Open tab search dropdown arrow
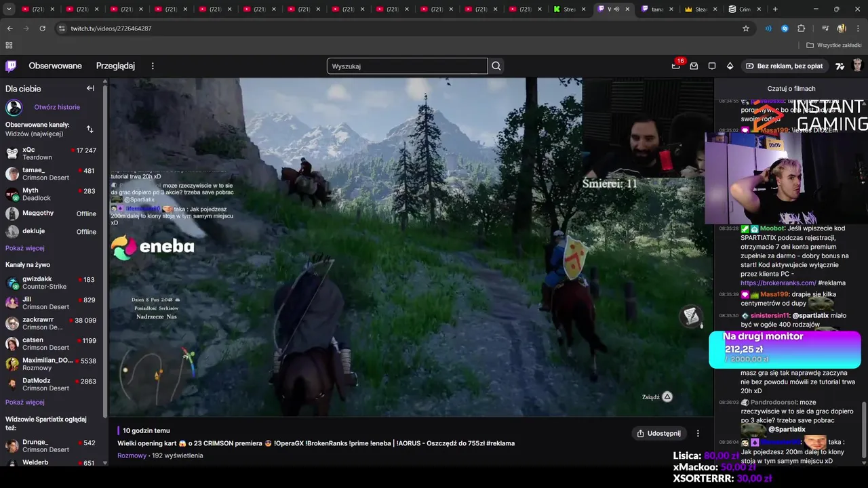Screen dimensions: 868x488 [x=9, y=9]
